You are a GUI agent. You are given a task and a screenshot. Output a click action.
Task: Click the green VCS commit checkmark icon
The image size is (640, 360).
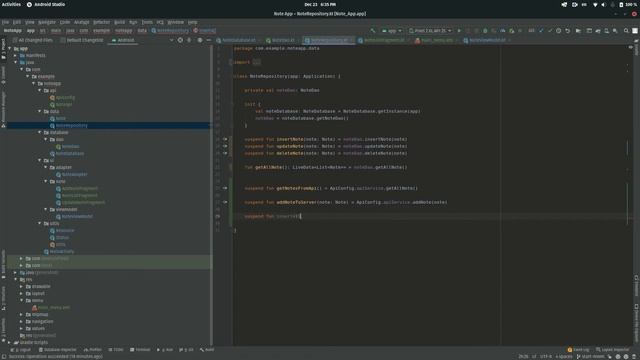click(550, 31)
